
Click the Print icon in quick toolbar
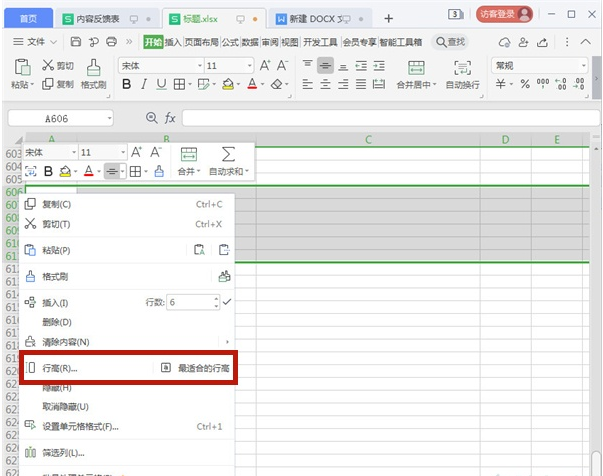pos(112,42)
